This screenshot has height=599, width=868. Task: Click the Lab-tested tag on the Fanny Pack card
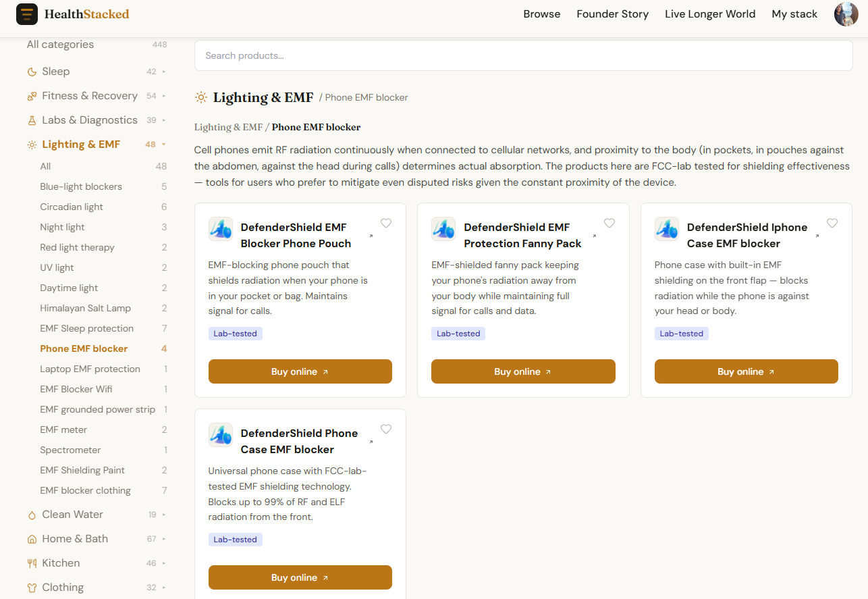coord(458,334)
